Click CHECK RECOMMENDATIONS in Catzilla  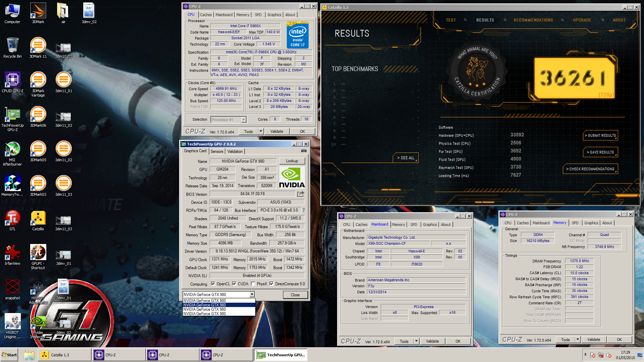point(590,169)
